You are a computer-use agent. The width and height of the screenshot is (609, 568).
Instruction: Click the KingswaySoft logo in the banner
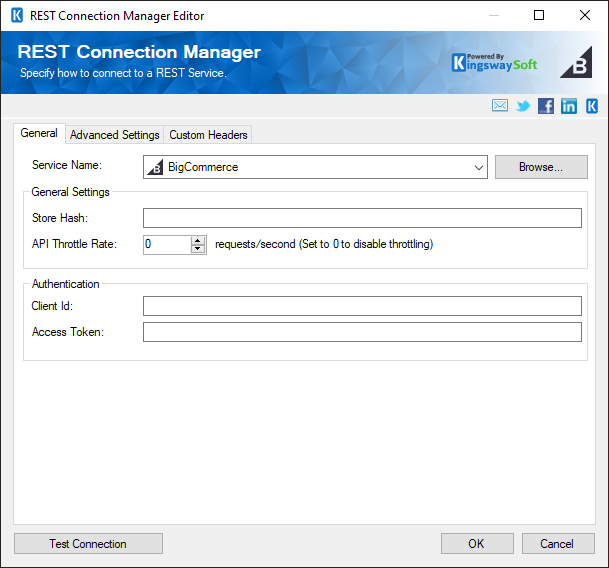pyautogui.click(x=494, y=63)
